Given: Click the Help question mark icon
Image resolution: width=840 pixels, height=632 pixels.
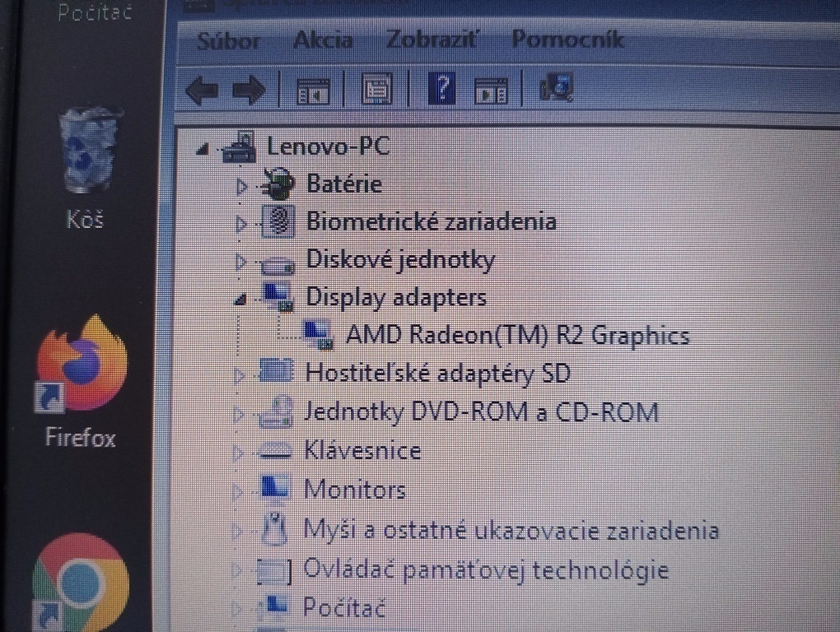Looking at the screenshot, I should (441, 91).
